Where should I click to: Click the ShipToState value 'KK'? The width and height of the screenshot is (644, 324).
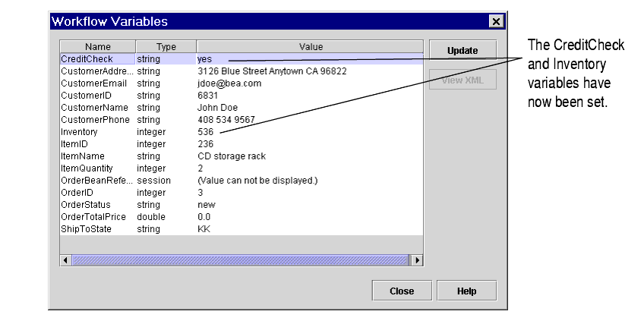(x=204, y=229)
